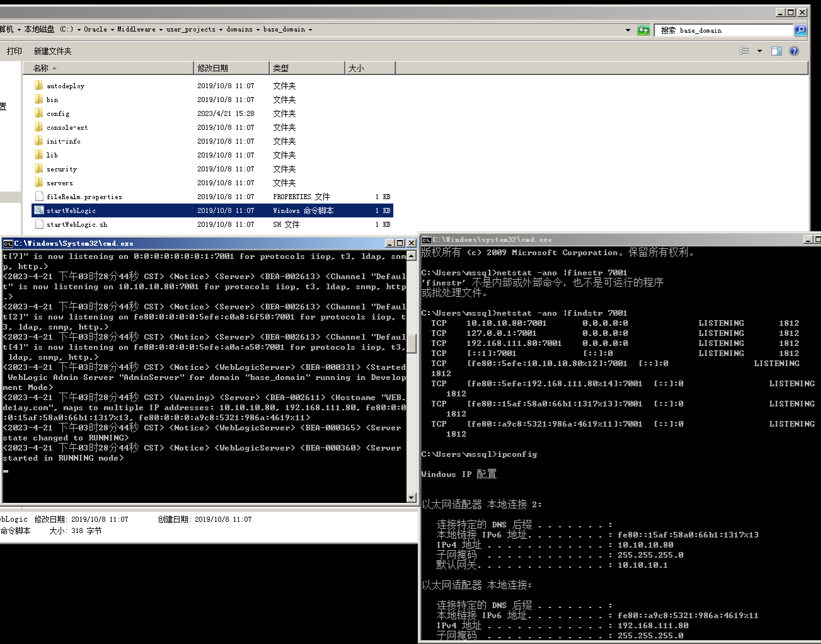Viewport: 821px width, 644px height.
Task: Sort by the 类型 column header
Action: 307,68
